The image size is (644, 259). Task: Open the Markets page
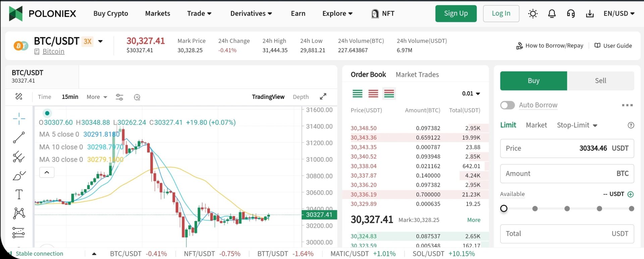[x=158, y=13]
